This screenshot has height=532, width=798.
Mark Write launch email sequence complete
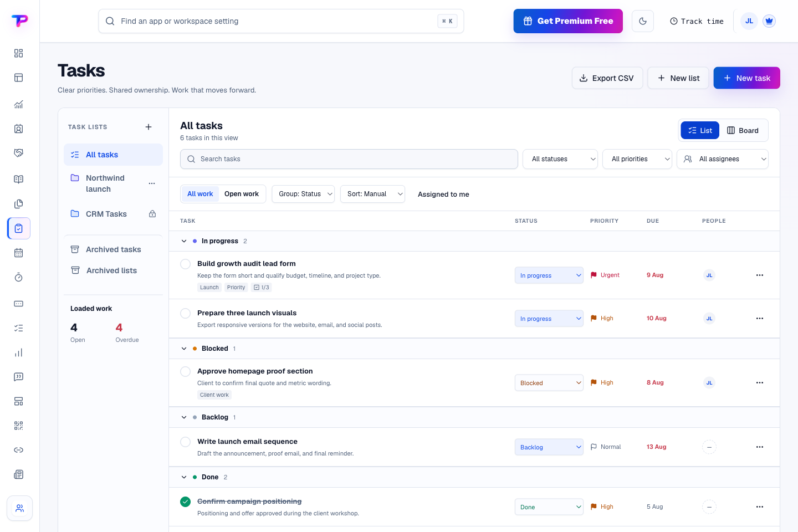click(186, 442)
